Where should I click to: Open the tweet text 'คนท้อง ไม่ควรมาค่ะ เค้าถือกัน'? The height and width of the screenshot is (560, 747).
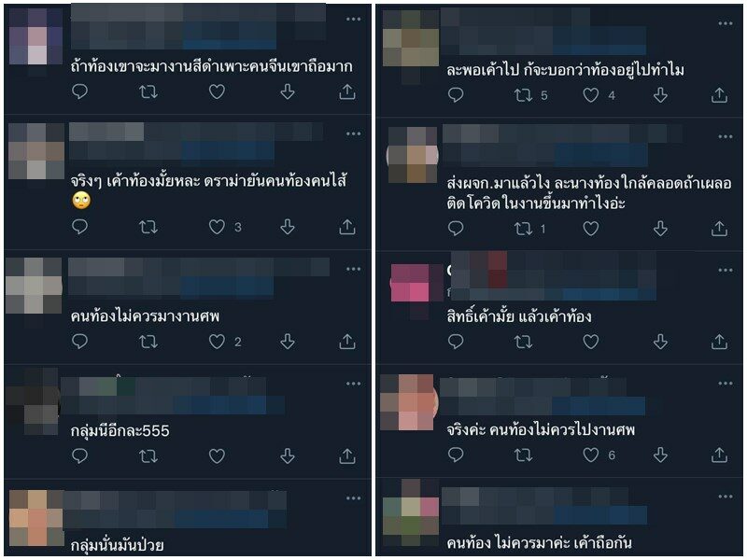(540, 542)
